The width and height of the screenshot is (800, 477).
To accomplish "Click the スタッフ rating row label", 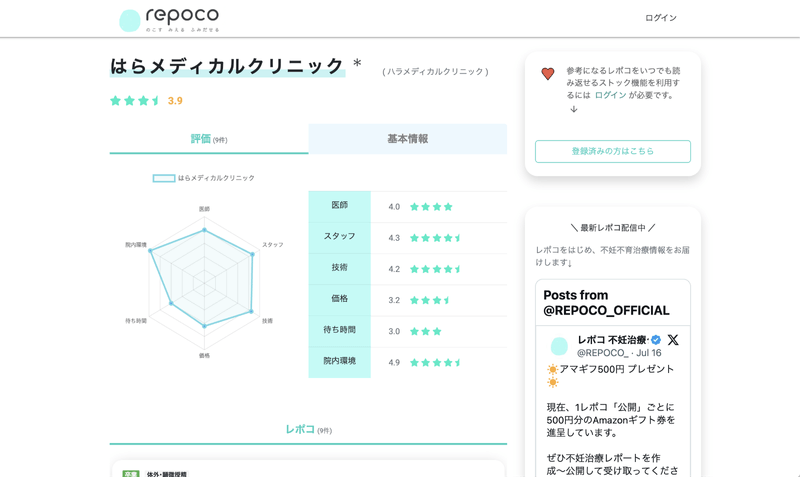I will click(339, 236).
